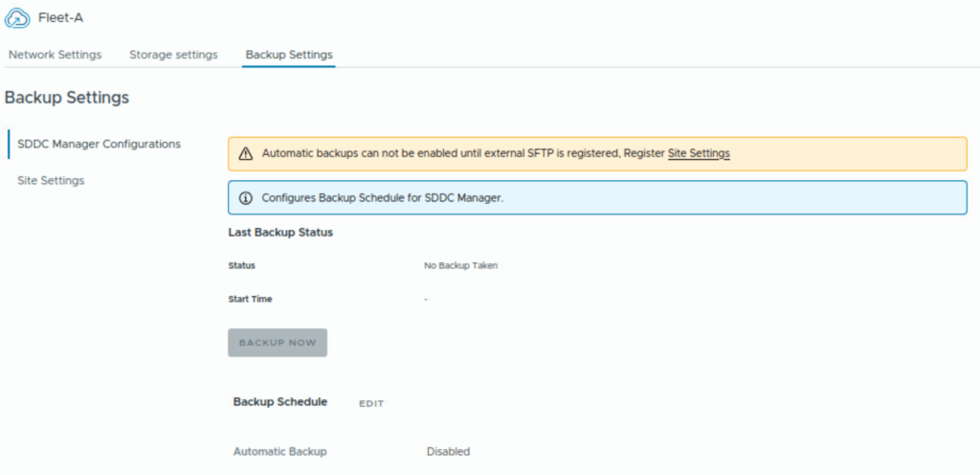This screenshot has width=980, height=475.
Task: Open Site Settings in the left sidebar
Action: [51, 180]
